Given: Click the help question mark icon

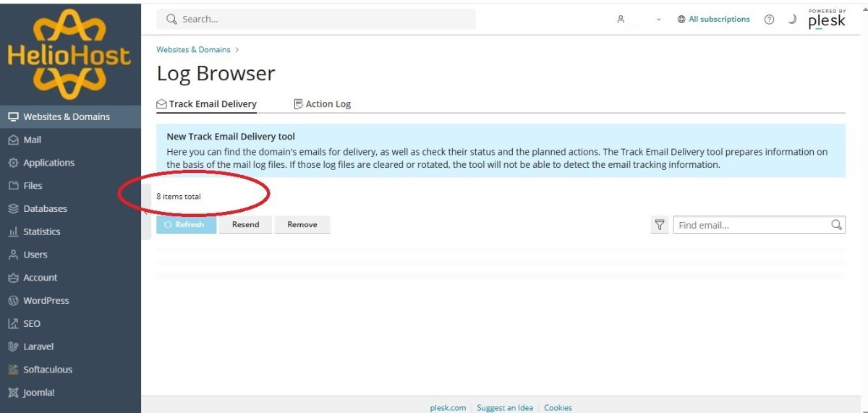Looking at the screenshot, I should pyautogui.click(x=769, y=20).
